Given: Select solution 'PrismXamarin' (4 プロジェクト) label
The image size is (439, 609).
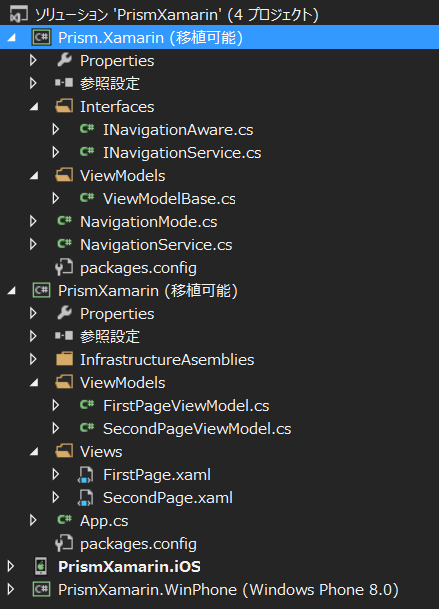Looking at the screenshot, I should 177,15.
